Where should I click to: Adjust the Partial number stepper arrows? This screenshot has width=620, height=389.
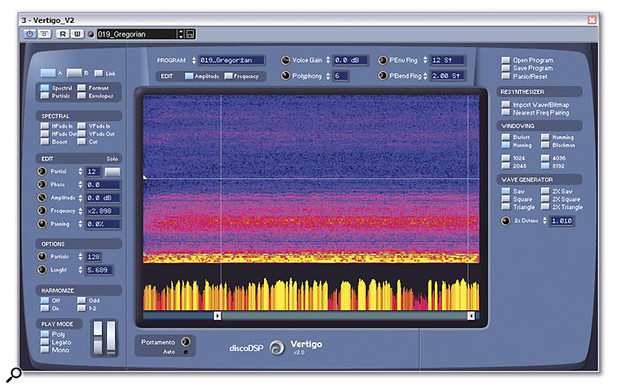coord(80,171)
